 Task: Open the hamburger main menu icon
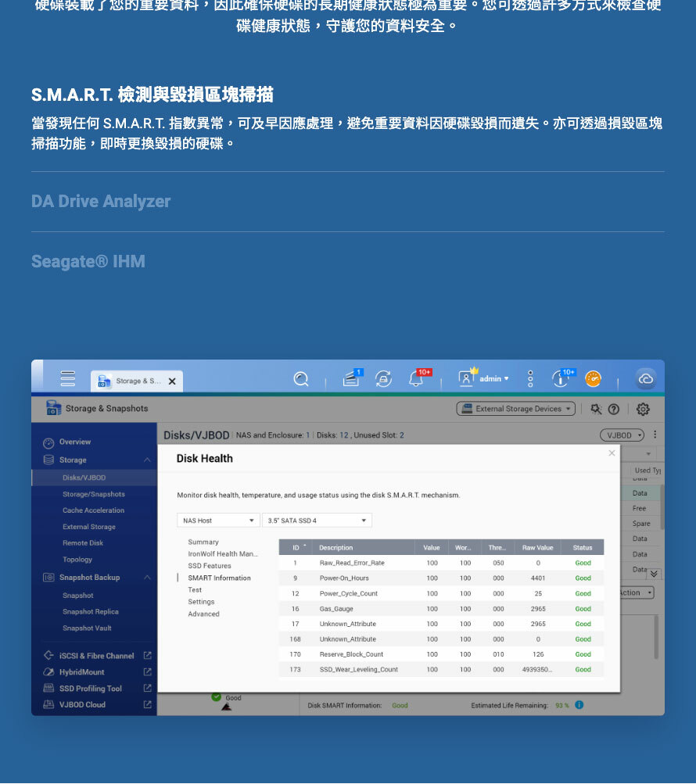[x=67, y=378]
